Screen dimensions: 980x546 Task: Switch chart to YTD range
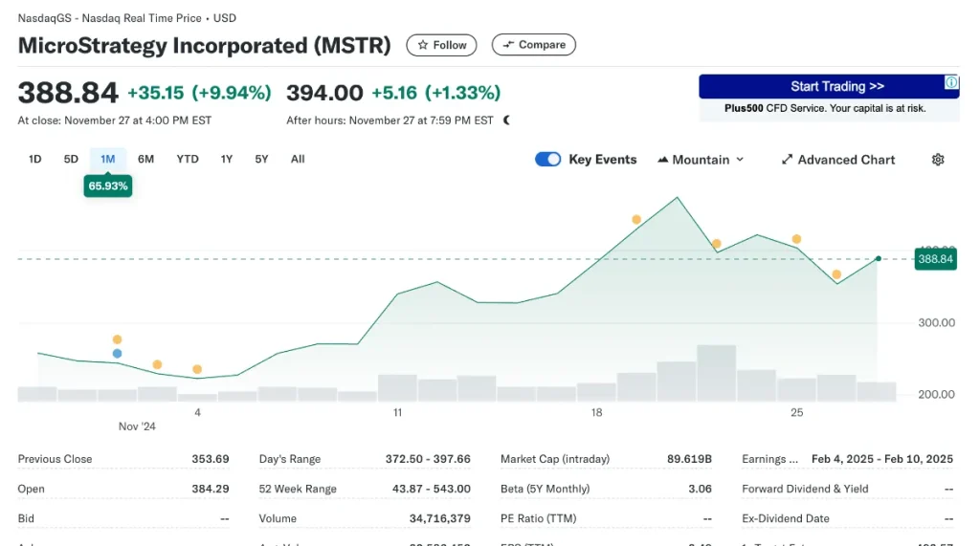click(x=188, y=160)
